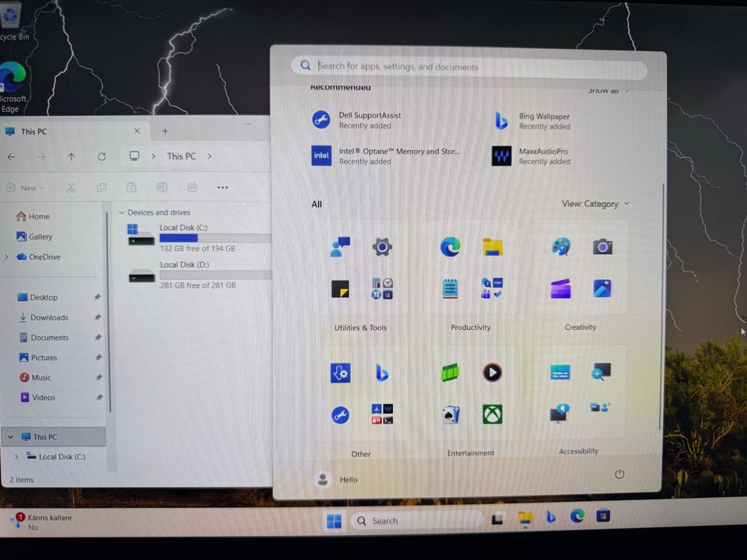This screenshot has height=560, width=747.
Task: Open the New dropdown in File Explorer
Action: click(25, 188)
